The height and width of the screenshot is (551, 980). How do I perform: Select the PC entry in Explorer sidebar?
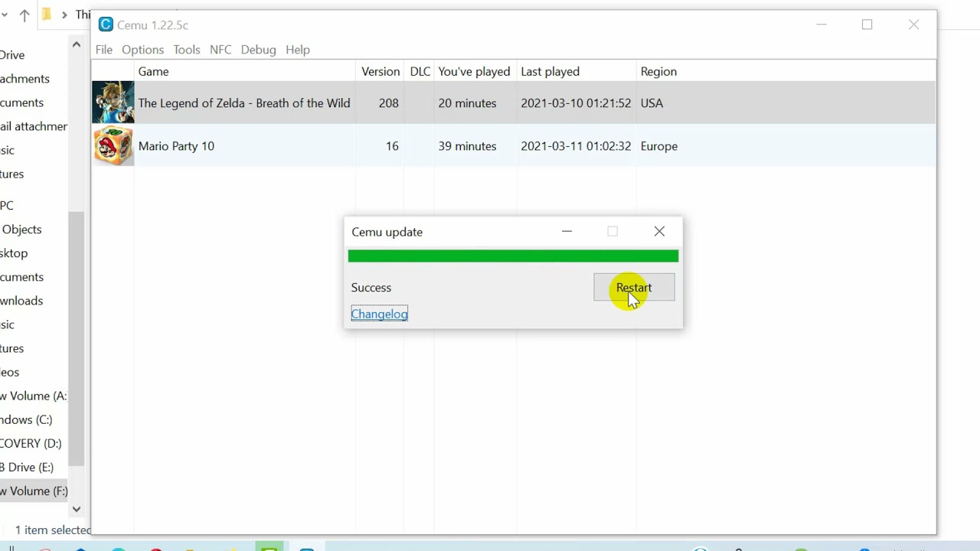point(7,206)
